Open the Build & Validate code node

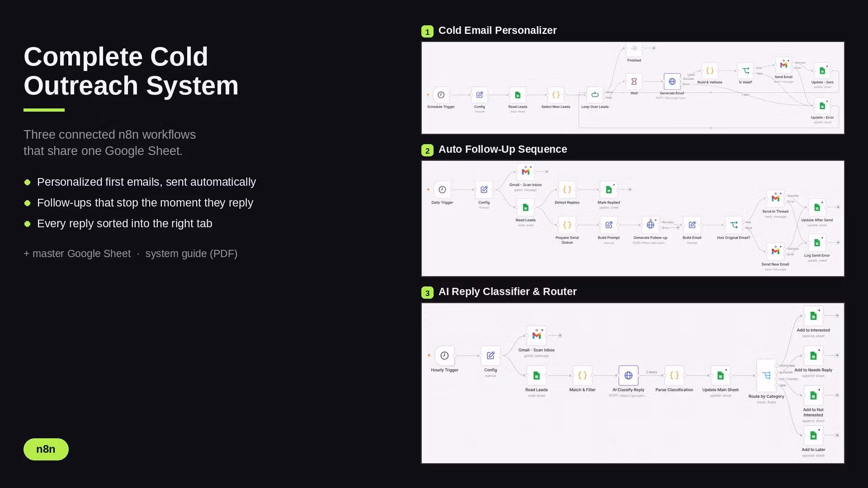(710, 71)
